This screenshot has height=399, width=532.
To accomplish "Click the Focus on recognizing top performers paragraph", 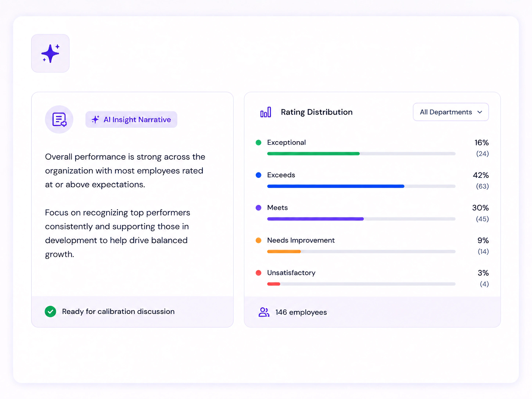I will 118,233.
